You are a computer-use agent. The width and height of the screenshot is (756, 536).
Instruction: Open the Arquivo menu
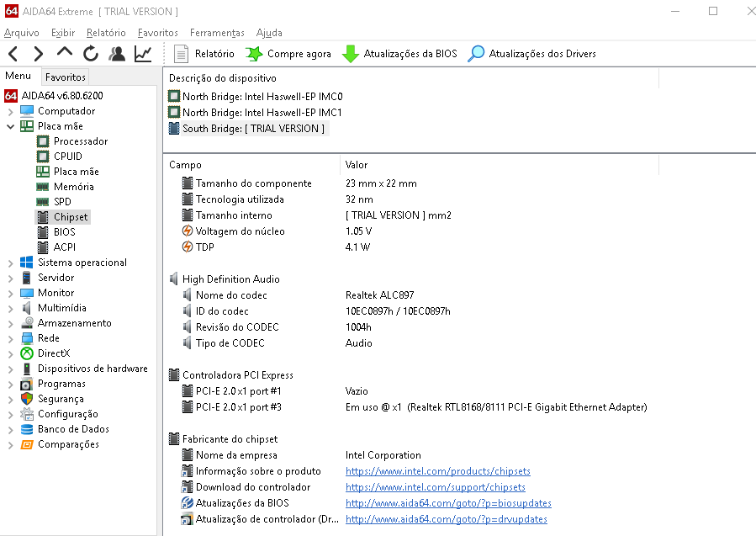22,33
